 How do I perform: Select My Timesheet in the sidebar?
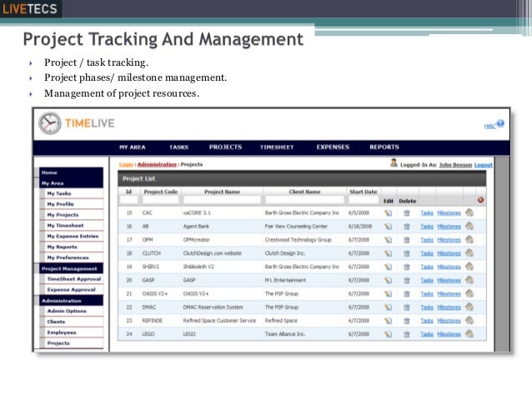point(65,225)
